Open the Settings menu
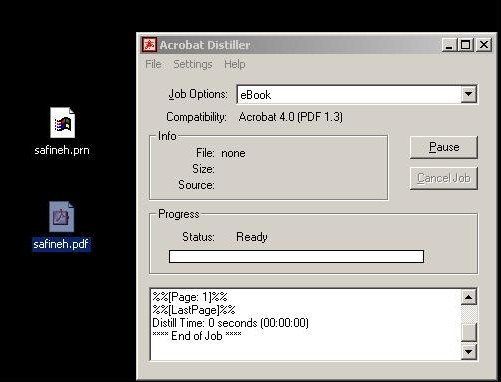The image size is (501, 382). click(193, 64)
